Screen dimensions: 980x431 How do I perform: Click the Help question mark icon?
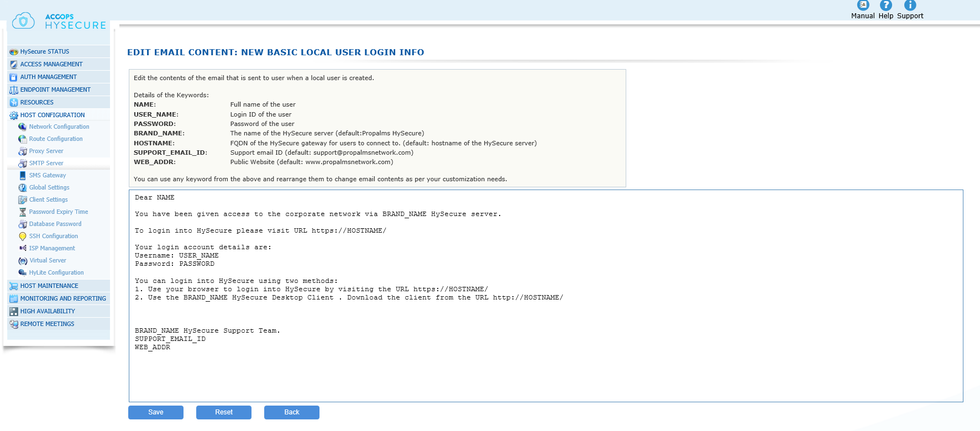886,5
